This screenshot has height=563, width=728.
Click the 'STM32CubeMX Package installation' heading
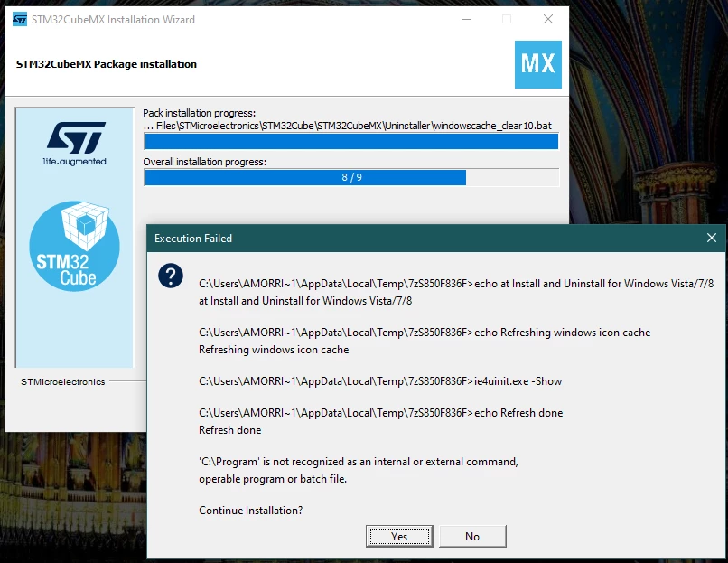tap(107, 64)
